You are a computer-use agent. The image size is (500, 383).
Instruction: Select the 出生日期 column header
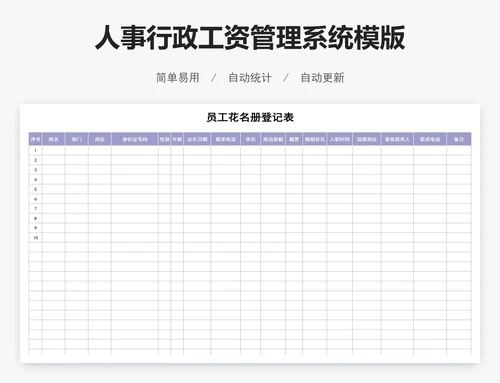point(197,139)
